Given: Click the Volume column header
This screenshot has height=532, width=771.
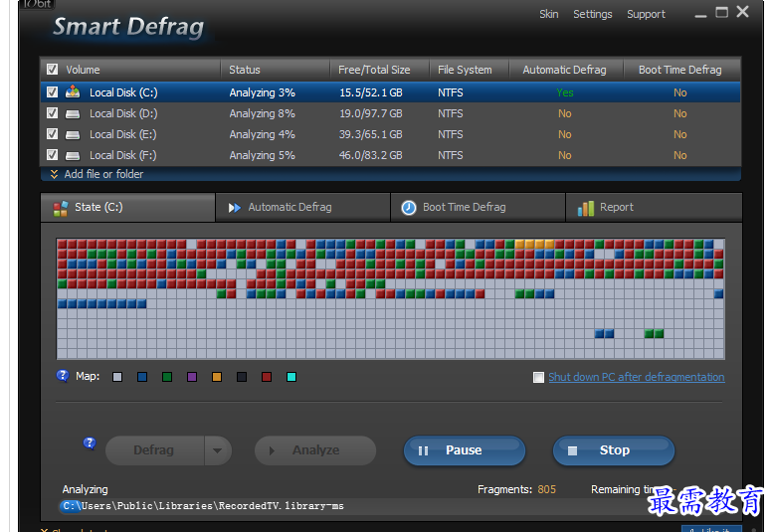Looking at the screenshot, I should [83, 70].
